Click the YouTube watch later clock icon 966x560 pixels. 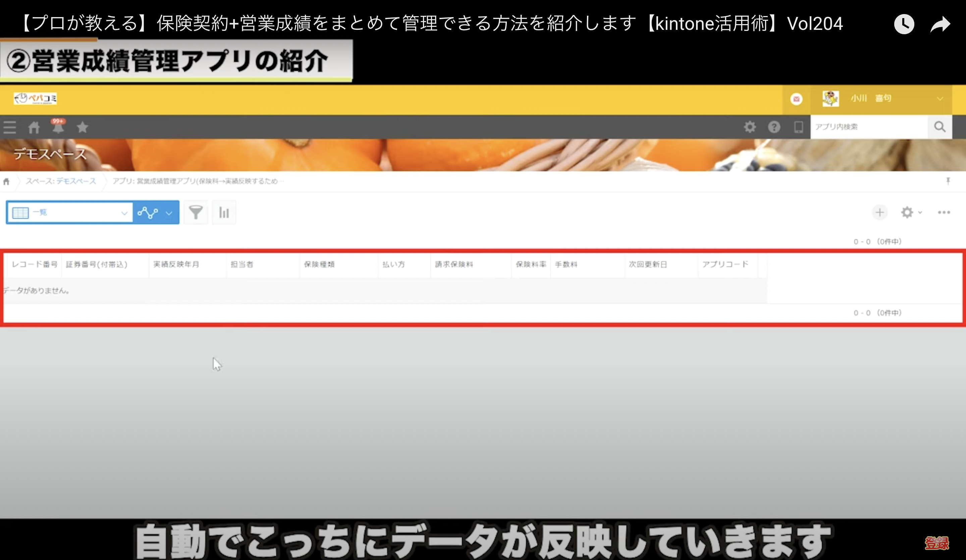coord(904,24)
